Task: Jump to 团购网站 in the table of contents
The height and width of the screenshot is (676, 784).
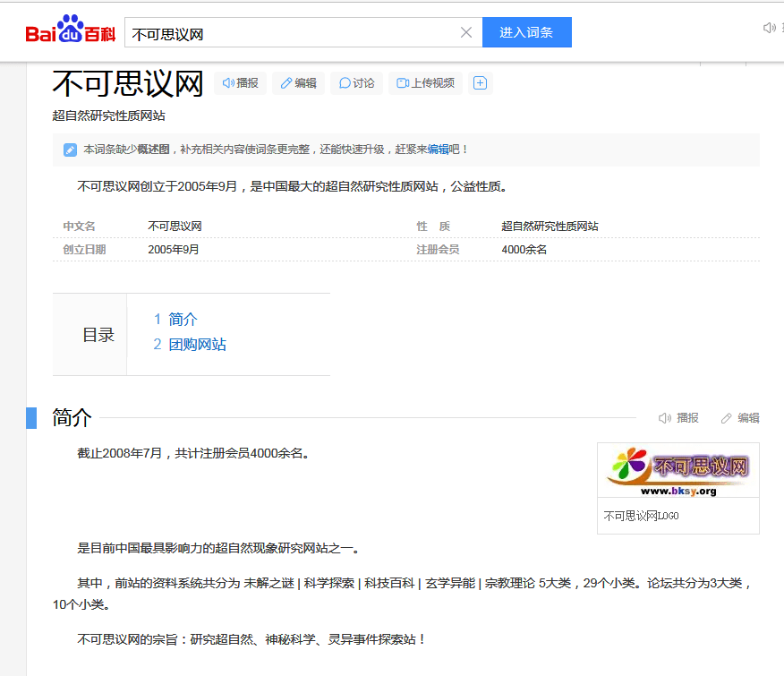Action: tap(197, 345)
